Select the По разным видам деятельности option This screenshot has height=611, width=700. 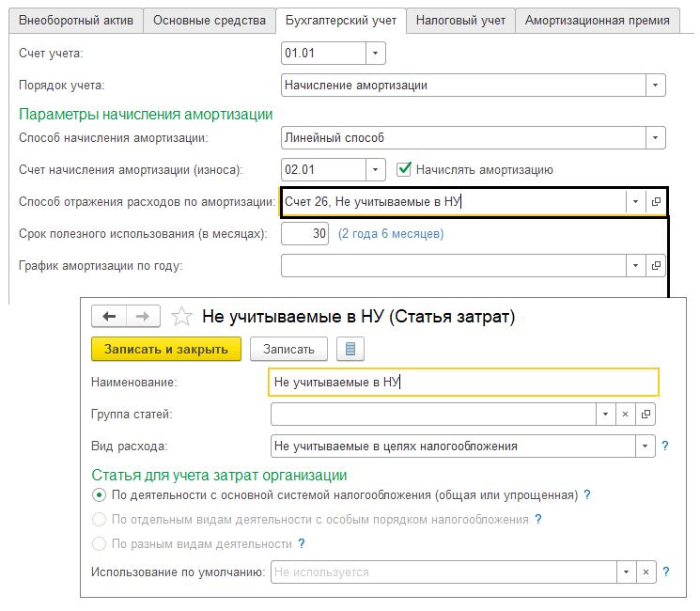pyautogui.click(x=99, y=543)
